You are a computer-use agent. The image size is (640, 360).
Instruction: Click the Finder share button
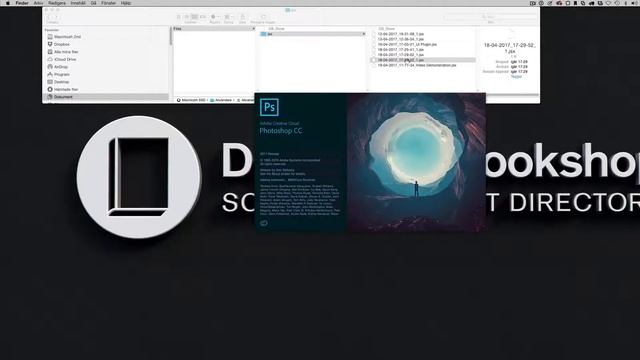coord(242,17)
